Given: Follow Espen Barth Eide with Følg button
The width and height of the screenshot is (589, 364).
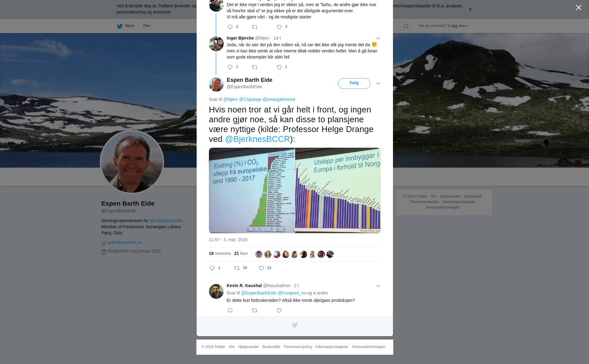Looking at the screenshot, I should pos(354,83).
